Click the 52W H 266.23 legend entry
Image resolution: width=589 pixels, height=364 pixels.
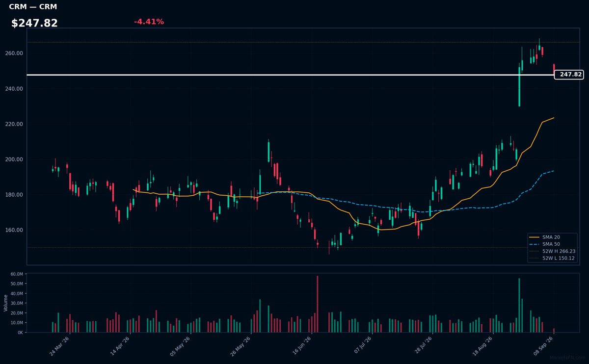553,251
